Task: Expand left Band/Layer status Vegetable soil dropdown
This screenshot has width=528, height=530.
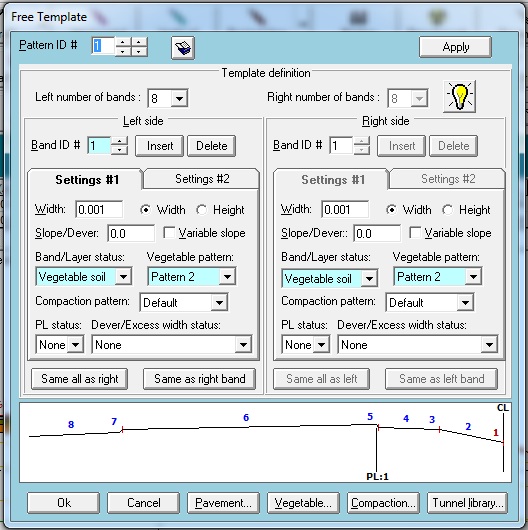Action: point(83,277)
